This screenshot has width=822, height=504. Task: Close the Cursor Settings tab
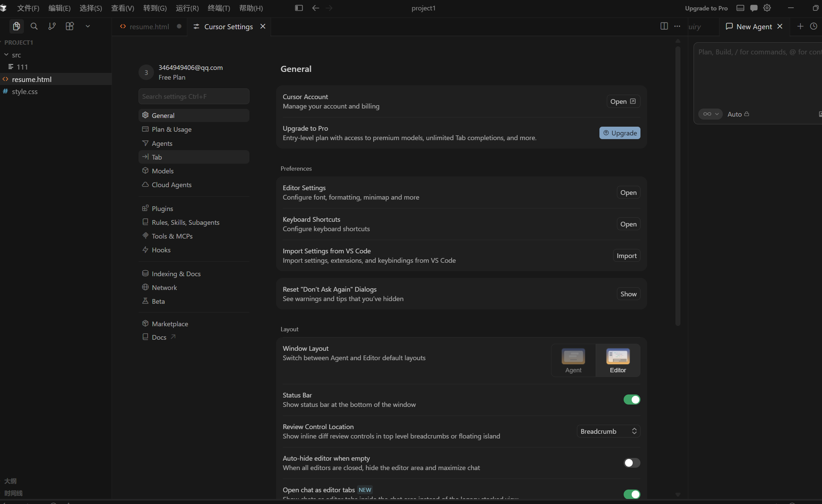pos(263,26)
